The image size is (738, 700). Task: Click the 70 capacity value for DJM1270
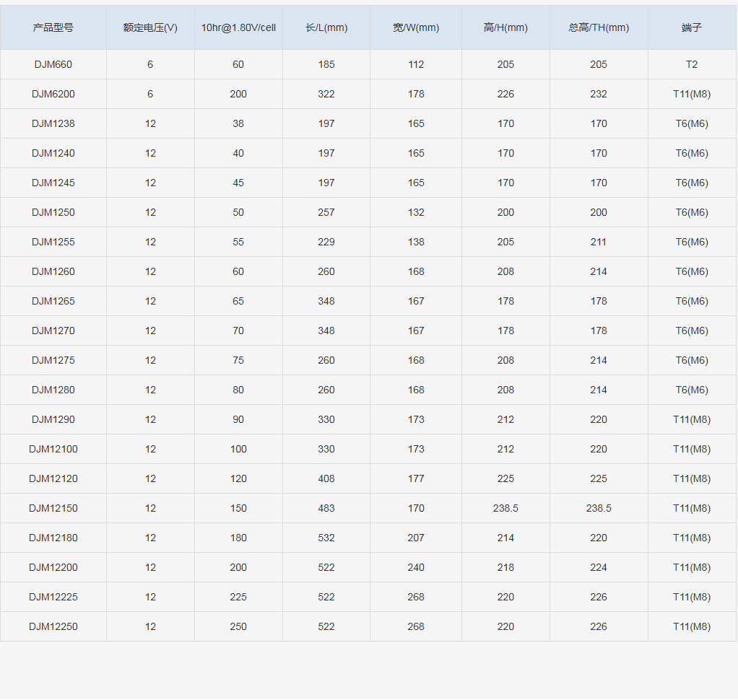238,331
